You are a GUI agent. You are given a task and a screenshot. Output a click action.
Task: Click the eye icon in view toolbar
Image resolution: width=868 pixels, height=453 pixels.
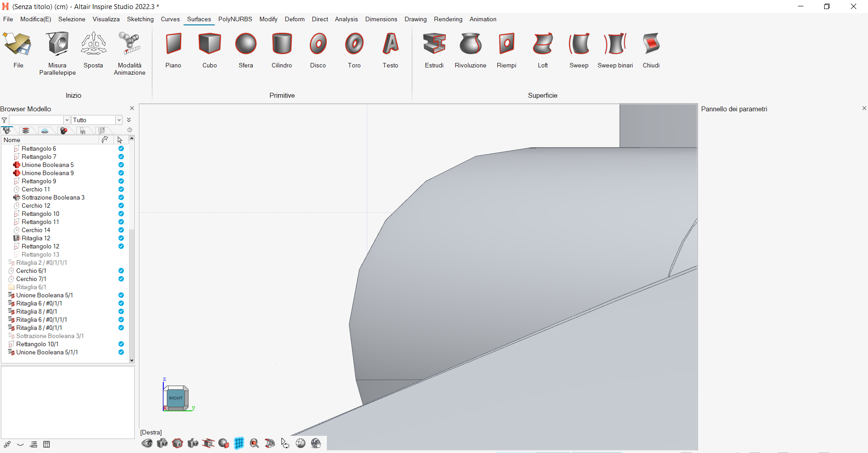147,443
